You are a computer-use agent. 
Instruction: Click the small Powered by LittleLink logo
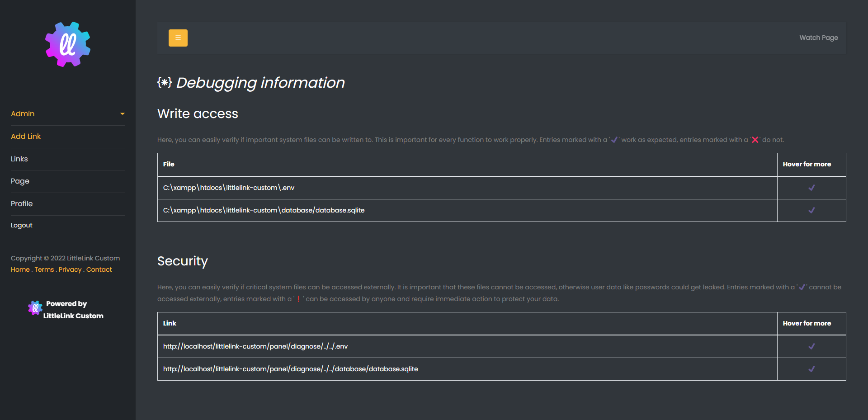tap(35, 308)
